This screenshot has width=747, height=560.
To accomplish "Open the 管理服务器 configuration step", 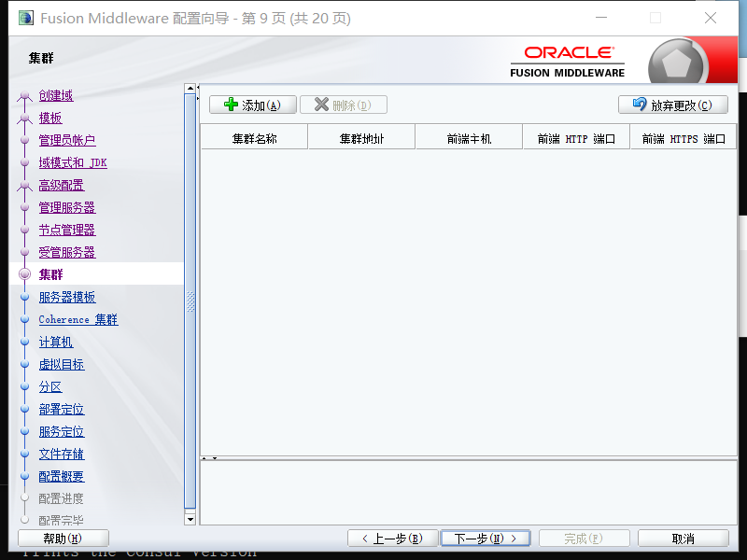I will point(66,207).
